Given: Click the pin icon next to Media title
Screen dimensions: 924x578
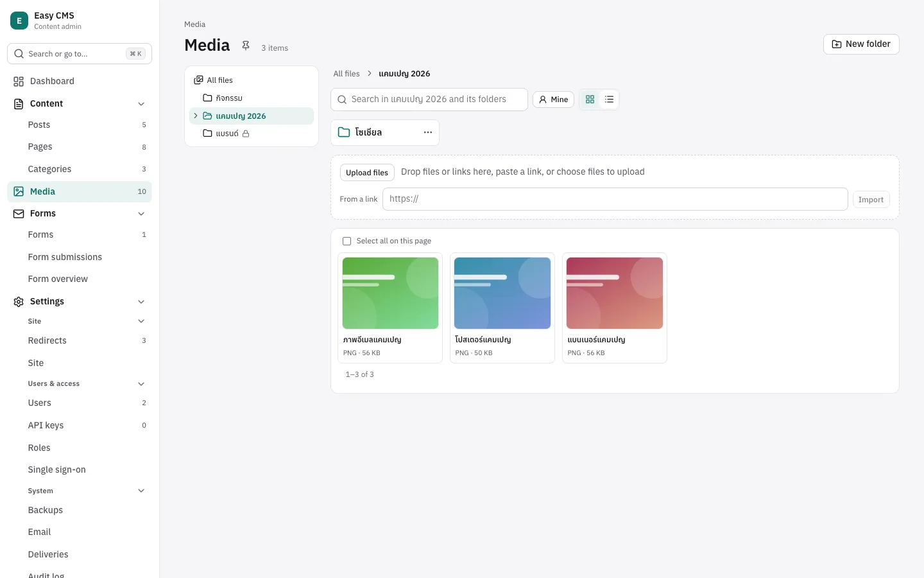Looking at the screenshot, I should click(x=246, y=45).
